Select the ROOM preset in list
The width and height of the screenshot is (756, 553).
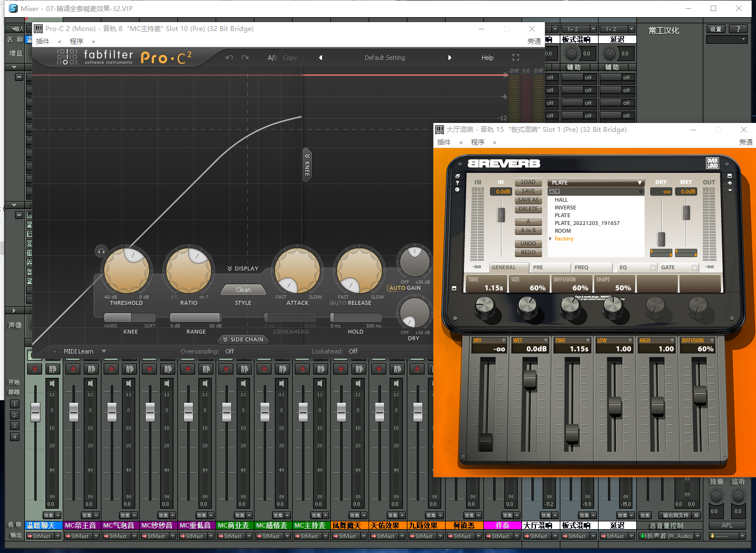click(563, 231)
